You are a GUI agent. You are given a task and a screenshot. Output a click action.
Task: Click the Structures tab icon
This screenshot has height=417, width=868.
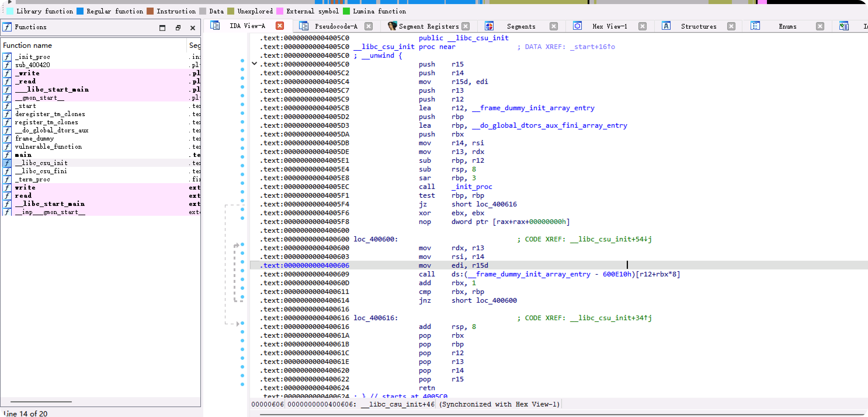(666, 26)
